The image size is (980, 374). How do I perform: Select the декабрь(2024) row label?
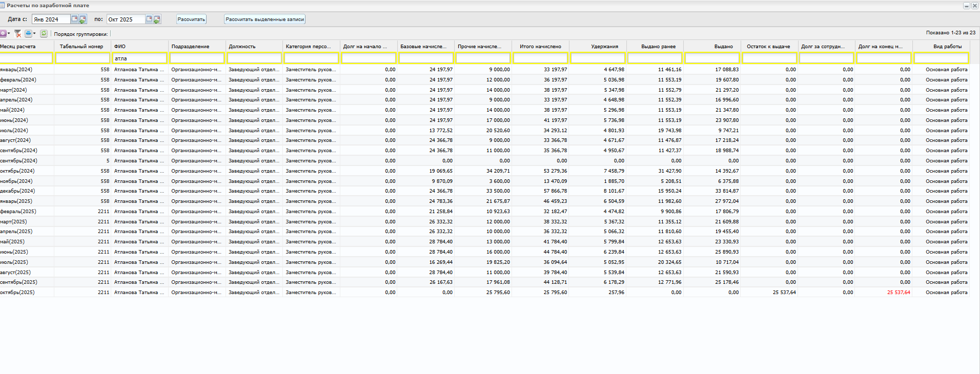18,191
